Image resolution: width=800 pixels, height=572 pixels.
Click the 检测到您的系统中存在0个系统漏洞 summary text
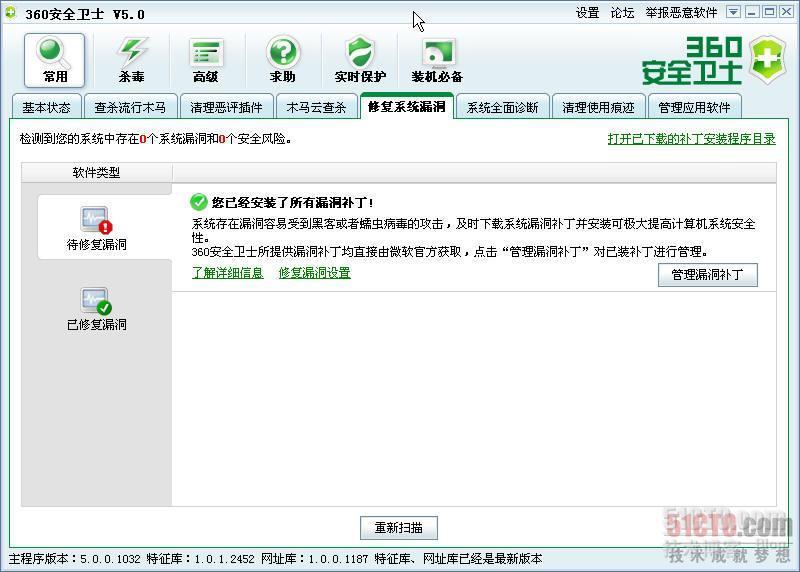156,139
